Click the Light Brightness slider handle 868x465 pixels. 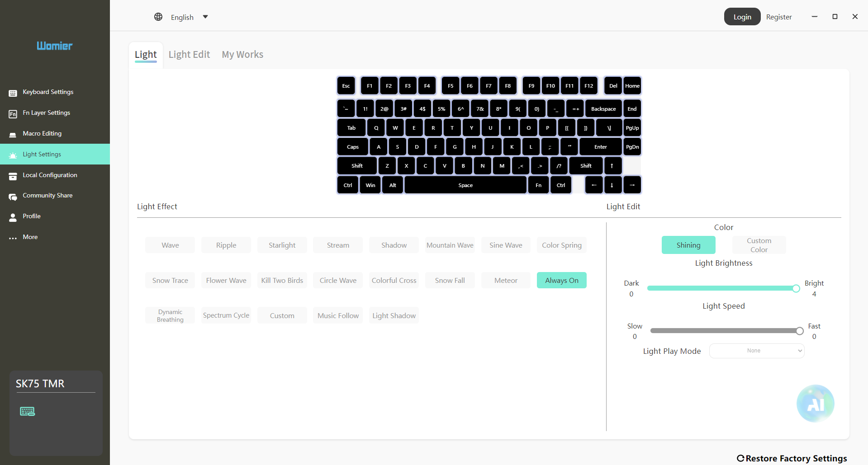click(x=796, y=288)
